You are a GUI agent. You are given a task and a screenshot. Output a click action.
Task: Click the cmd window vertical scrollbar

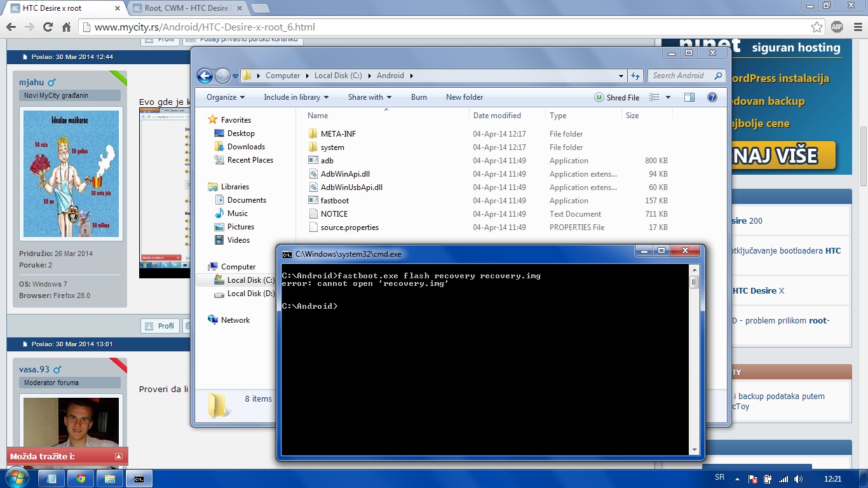click(694, 360)
